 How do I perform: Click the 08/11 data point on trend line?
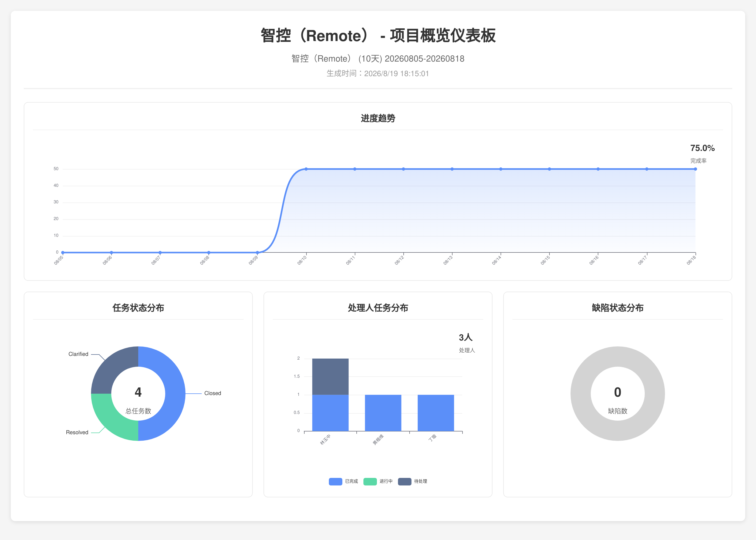point(355,169)
